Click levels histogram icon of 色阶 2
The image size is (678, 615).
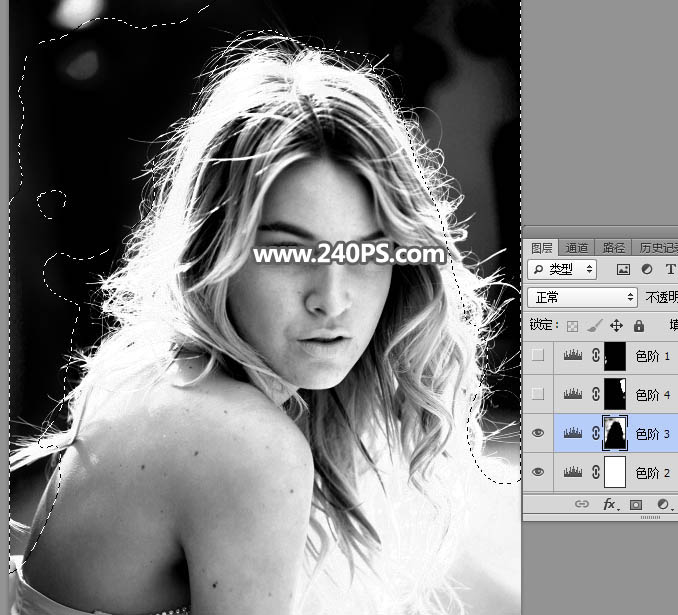573,472
